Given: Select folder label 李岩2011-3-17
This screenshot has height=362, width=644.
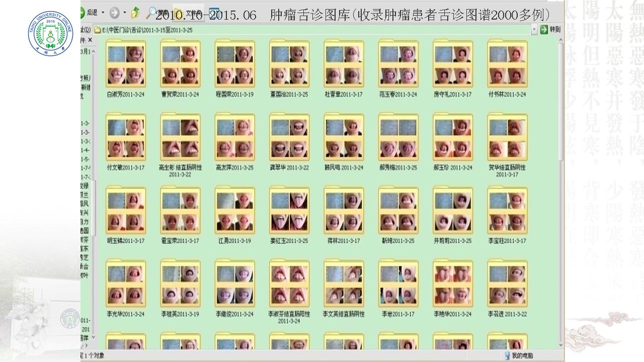Looking at the screenshot, I should [x=398, y=314].
